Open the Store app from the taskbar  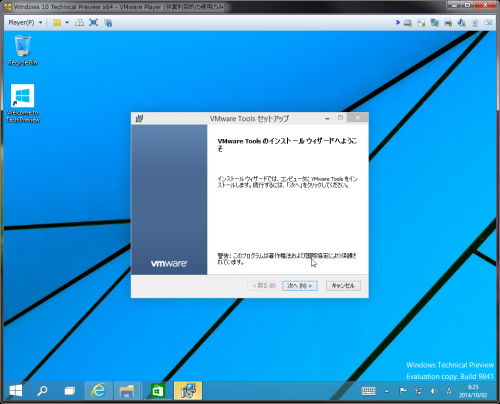(158, 391)
